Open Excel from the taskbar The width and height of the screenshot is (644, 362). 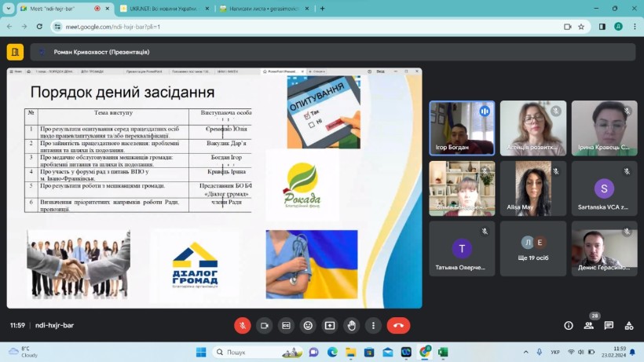coord(443,352)
